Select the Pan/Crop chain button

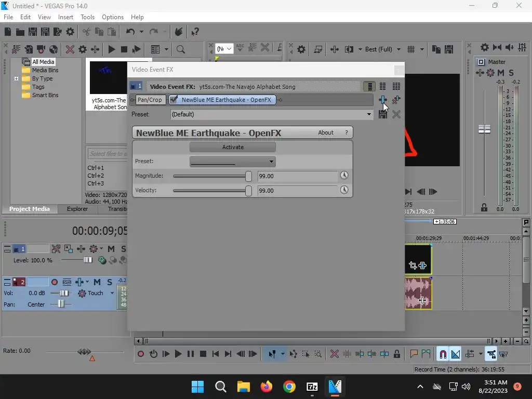tap(150, 100)
